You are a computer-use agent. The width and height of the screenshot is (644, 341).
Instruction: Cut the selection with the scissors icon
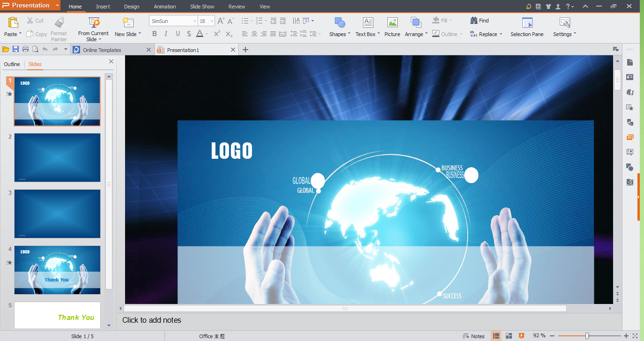tap(30, 21)
